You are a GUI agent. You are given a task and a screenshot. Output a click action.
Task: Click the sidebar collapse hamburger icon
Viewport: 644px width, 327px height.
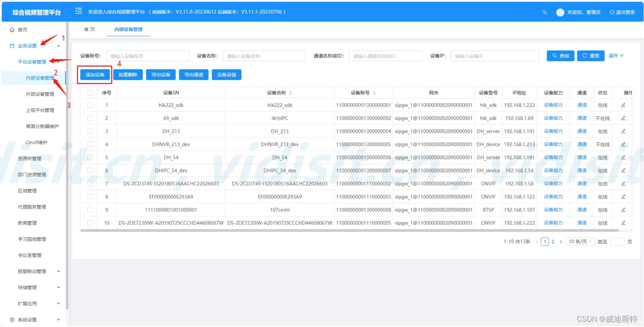point(79,12)
